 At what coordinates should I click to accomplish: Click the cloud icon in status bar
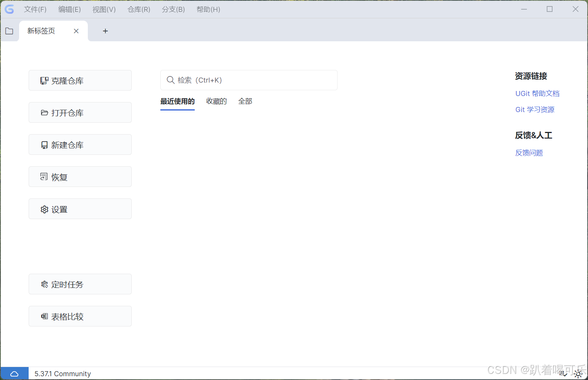pyautogui.click(x=15, y=374)
